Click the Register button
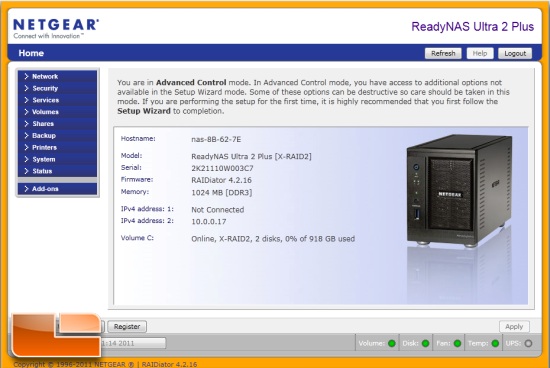Image resolution: width=550 pixels, height=368 pixels. tap(127, 327)
